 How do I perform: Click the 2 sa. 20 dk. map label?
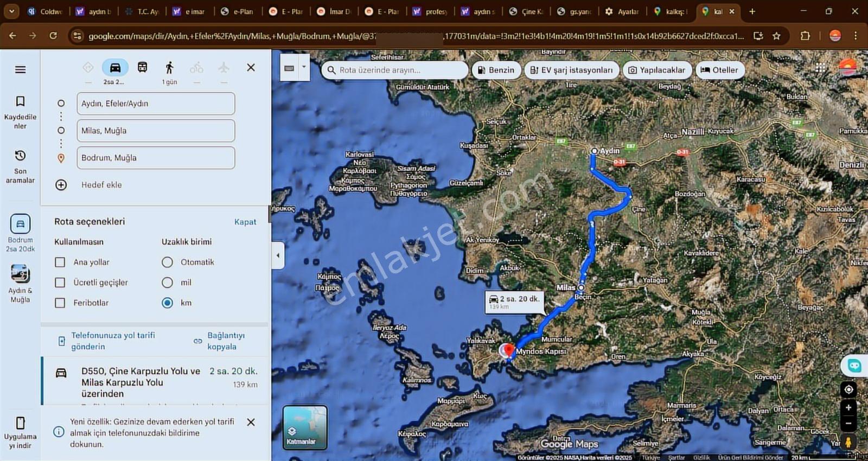[514, 302]
